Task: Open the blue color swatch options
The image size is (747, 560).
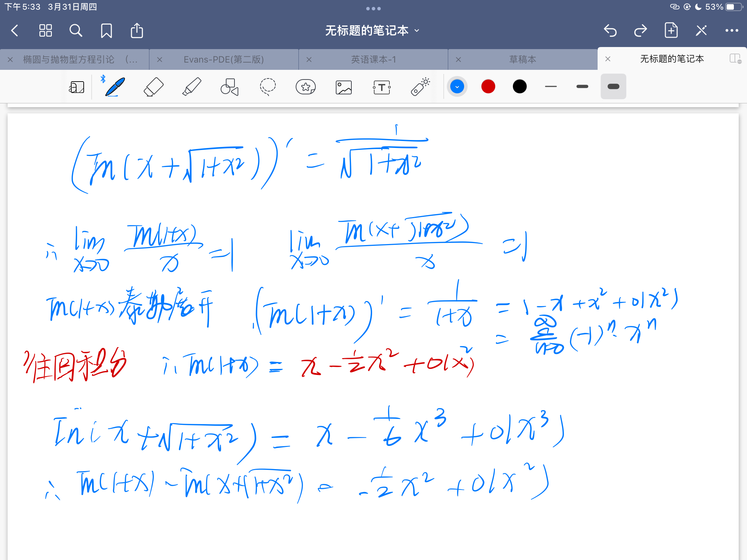Action: click(457, 86)
